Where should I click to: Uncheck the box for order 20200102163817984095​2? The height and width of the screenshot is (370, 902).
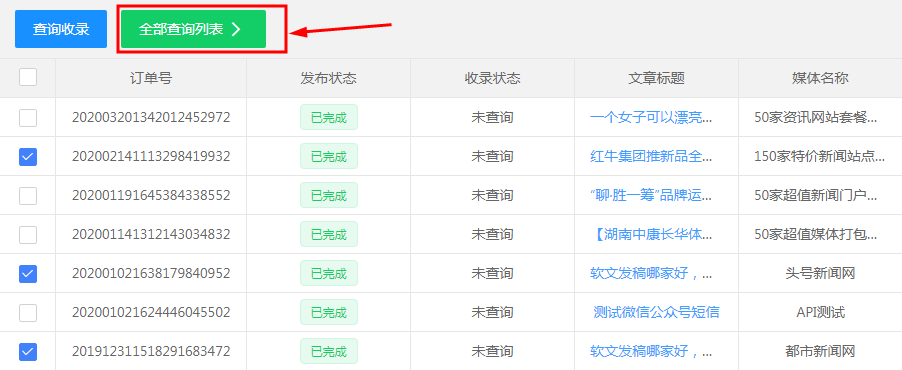pyautogui.click(x=28, y=274)
